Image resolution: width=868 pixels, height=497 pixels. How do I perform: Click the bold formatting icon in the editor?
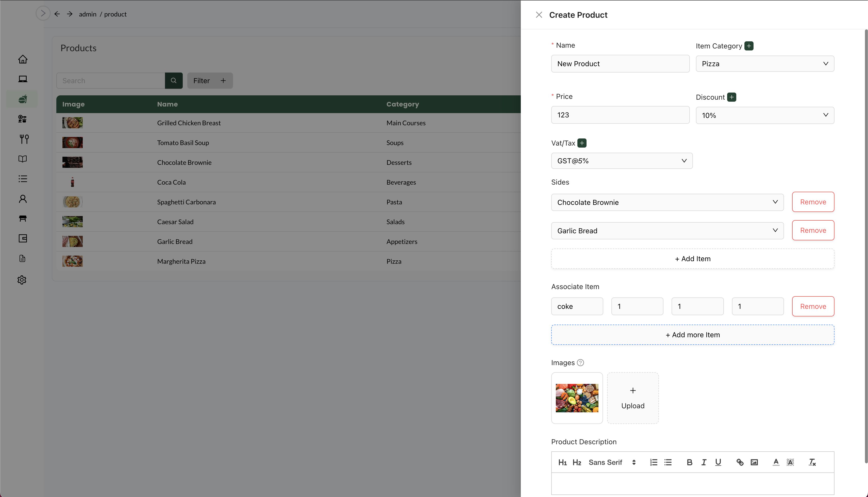tap(689, 462)
